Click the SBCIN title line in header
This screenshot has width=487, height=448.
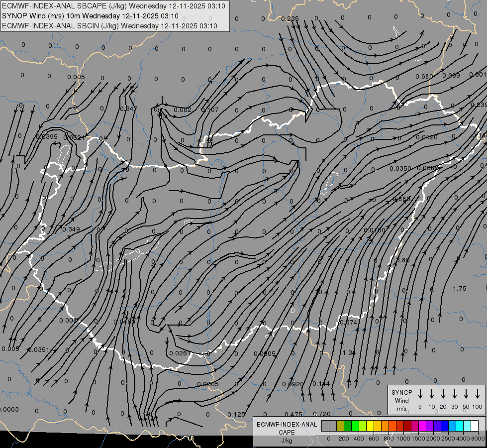[x=109, y=26]
